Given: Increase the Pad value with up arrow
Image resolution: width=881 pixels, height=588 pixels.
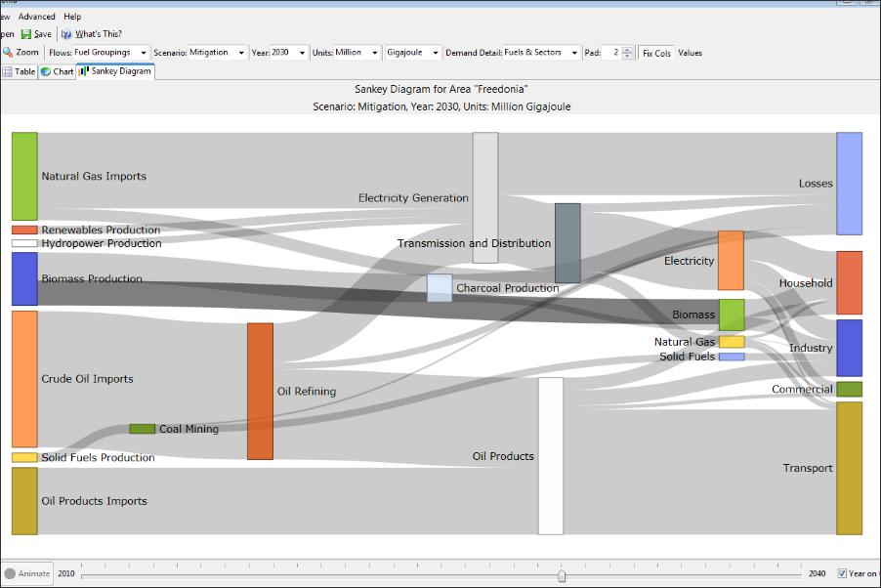Looking at the screenshot, I should pyautogui.click(x=628, y=49).
